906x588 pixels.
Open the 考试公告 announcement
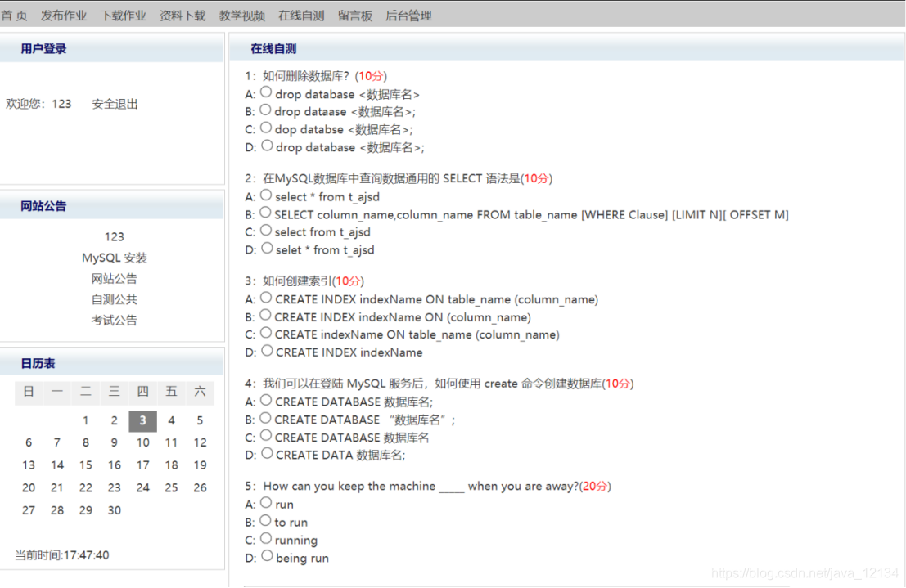[115, 320]
